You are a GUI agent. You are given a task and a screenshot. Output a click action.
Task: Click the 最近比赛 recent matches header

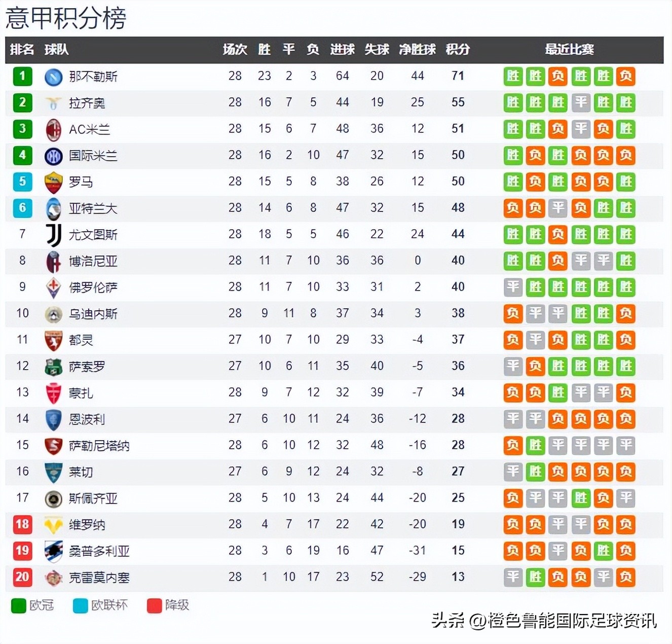(x=569, y=50)
